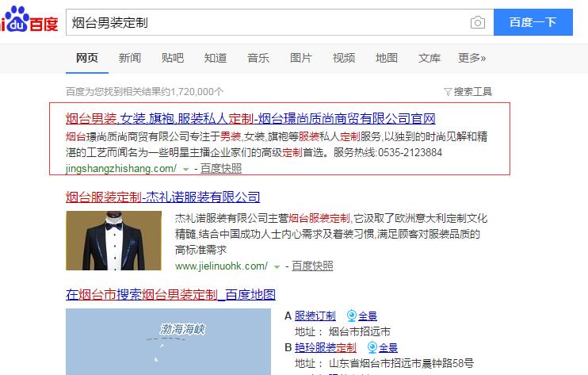
Task: Open the 艳玲服装定制 map listing
Action: [326, 347]
